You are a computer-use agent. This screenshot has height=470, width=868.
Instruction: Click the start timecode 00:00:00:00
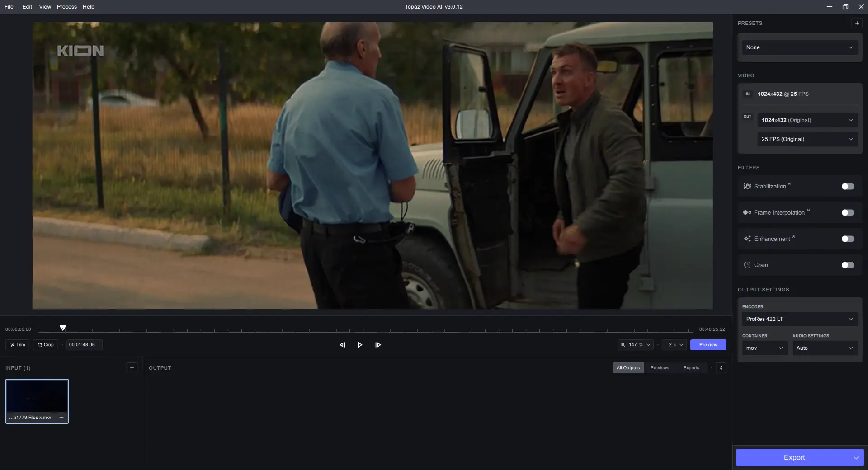coord(18,329)
